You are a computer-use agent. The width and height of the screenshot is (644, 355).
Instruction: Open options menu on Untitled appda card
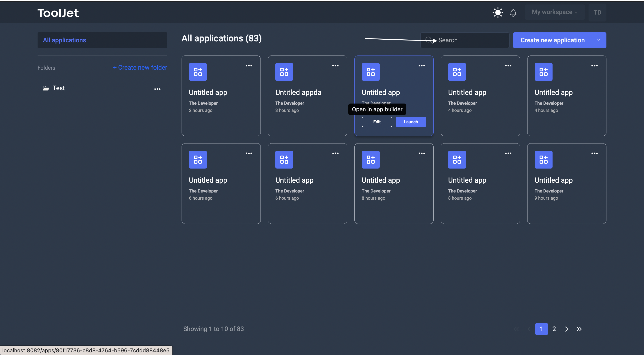tap(335, 66)
